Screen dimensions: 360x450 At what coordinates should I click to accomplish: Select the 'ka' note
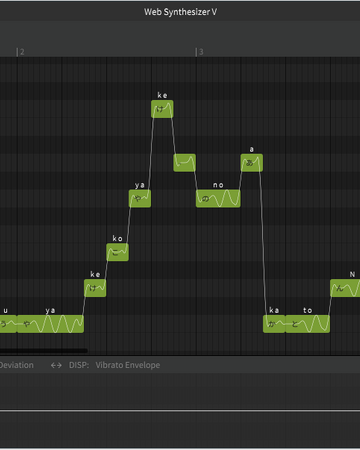(x=274, y=324)
